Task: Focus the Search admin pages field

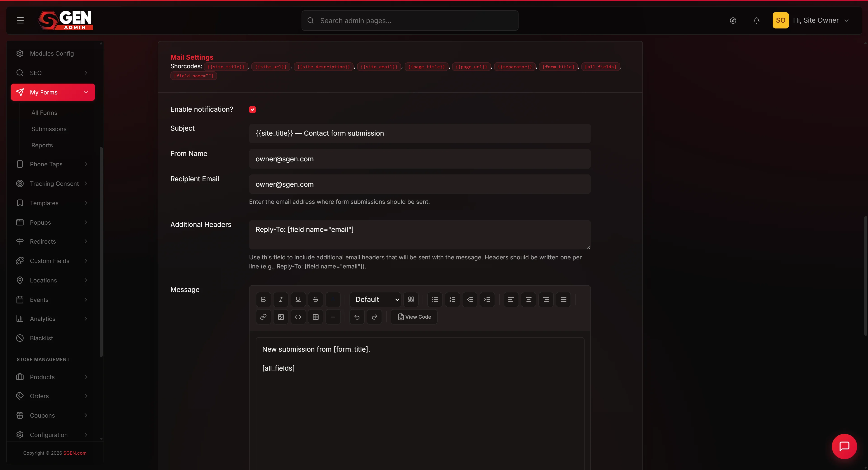Action: tap(410, 21)
